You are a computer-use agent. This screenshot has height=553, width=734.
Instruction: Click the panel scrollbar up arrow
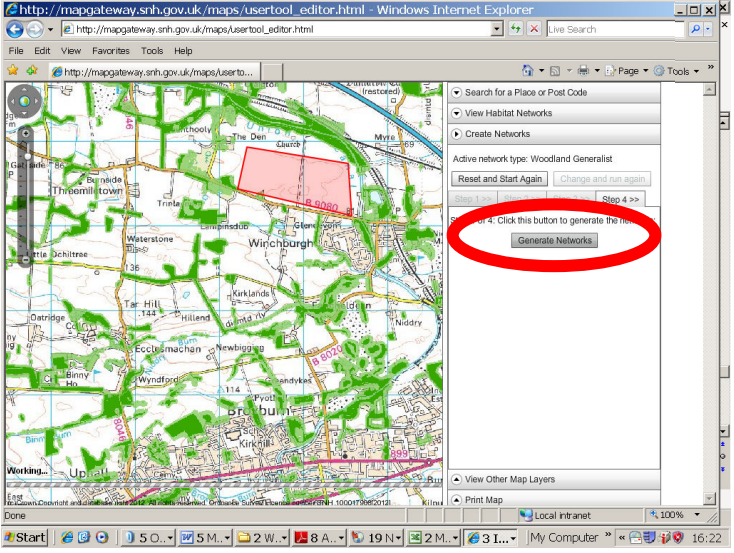(x=710, y=89)
